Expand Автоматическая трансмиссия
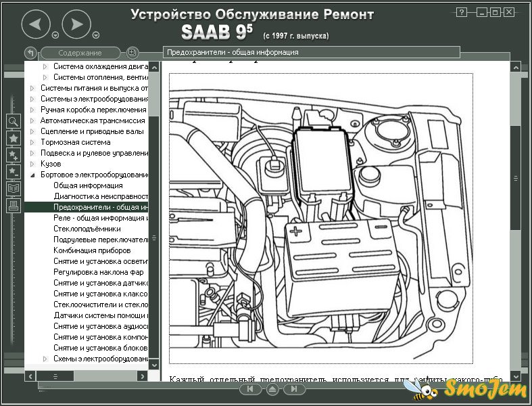Image resolution: width=532 pixels, height=406 pixels. 32,120
